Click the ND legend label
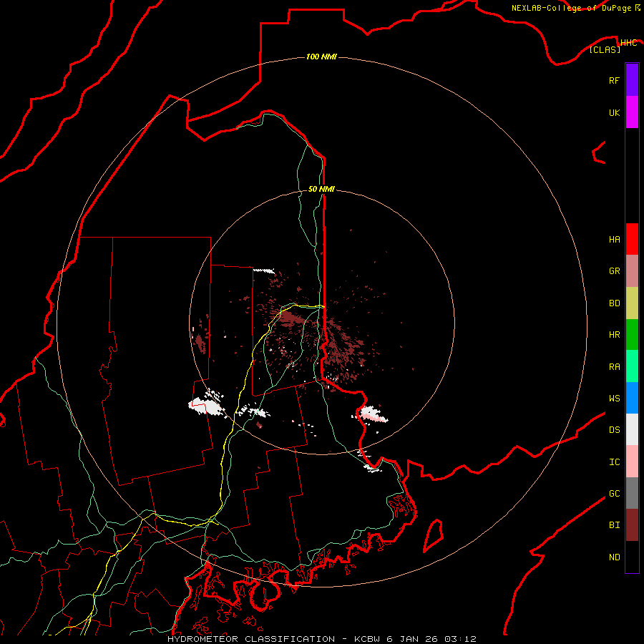Viewport: 644px width, 644px height. pos(614,557)
